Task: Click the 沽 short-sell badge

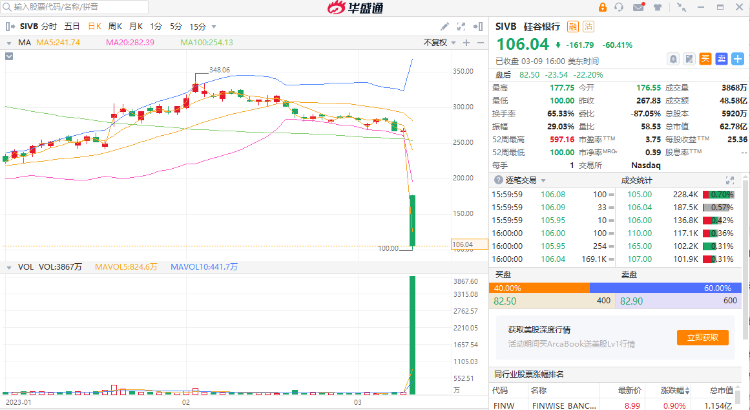Action: click(x=588, y=26)
